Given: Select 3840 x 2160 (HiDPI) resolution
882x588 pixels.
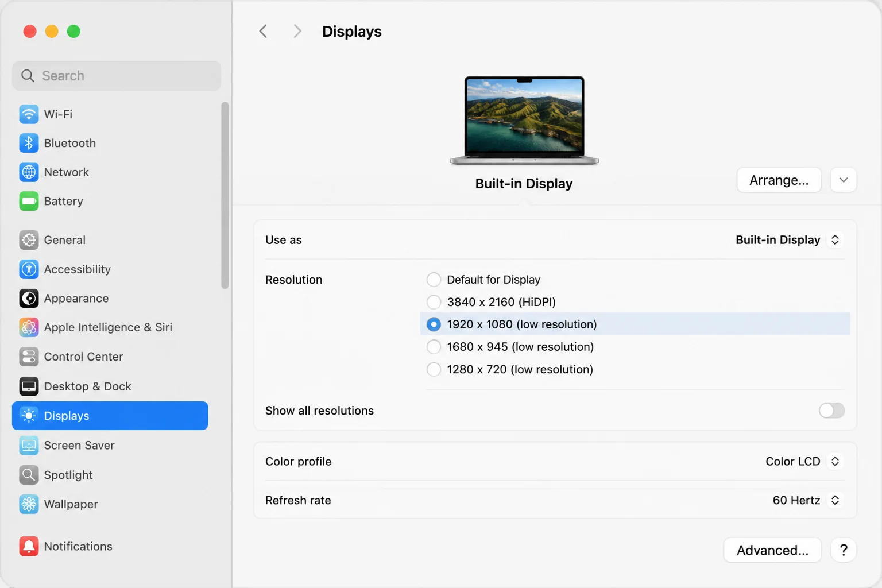Looking at the screenshot, I should [434, 302].
